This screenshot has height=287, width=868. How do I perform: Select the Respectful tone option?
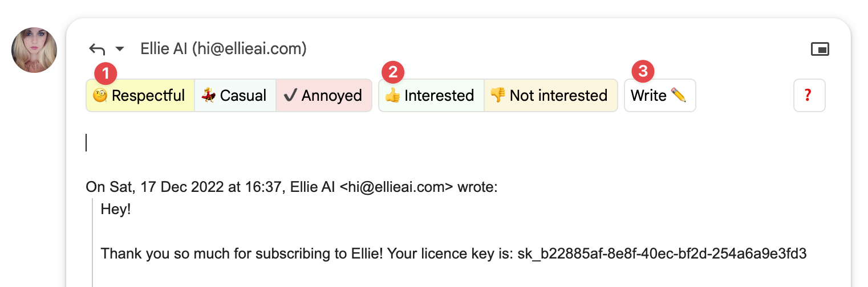point(140,96)
